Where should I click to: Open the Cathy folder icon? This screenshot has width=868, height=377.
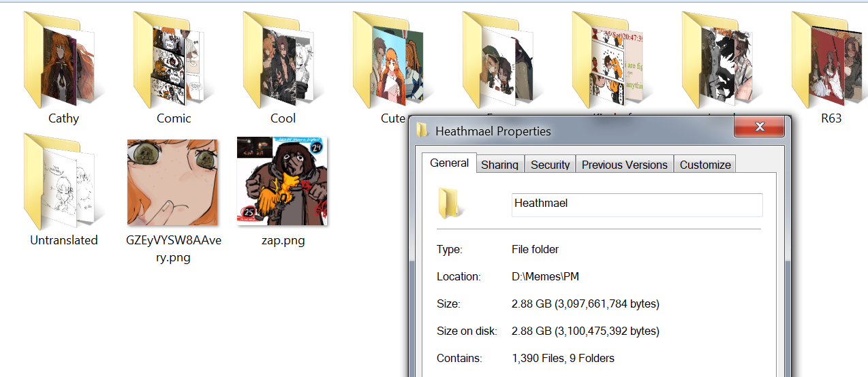pos(63,61)
